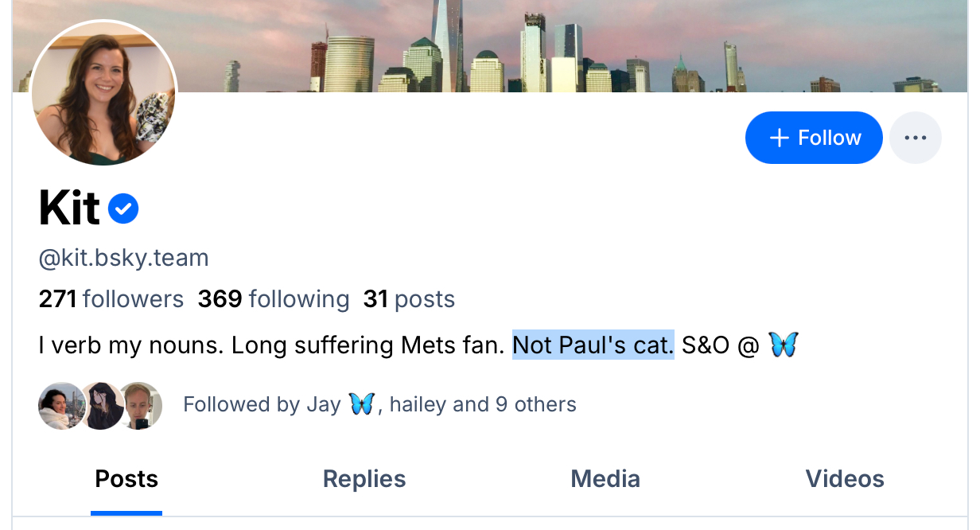Image resolution: width=980 pixels, height=530 pixels.
Task: Open the three-dot more options menu
Action: 915,138
